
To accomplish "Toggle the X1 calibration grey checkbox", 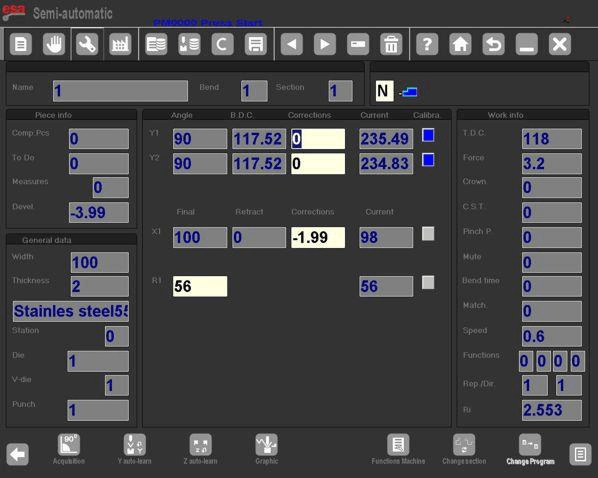I will point(428,233).
